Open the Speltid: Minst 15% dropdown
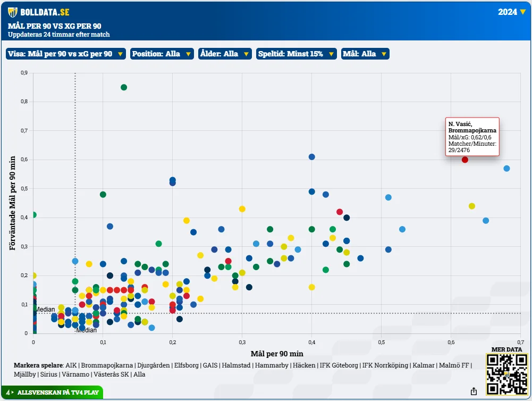This screenshot has height=401, width=532. coord(296,54)
